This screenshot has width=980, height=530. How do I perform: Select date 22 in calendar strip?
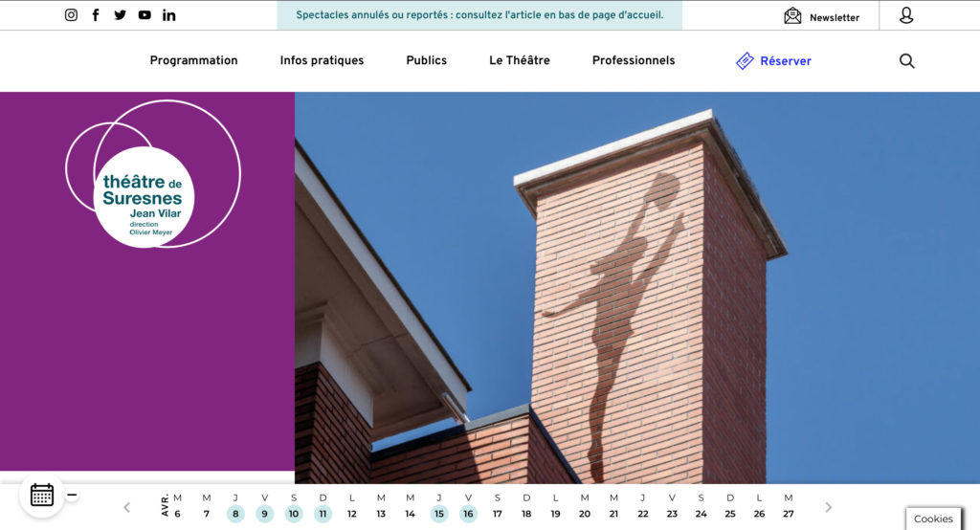[x=642, y=514]
